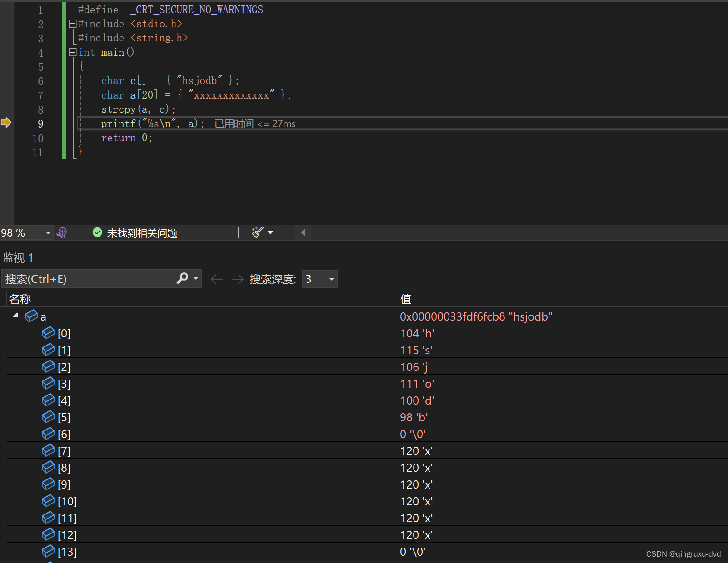Click the cube icon of row [10]
728x563 pixels.
coord(48,501)
